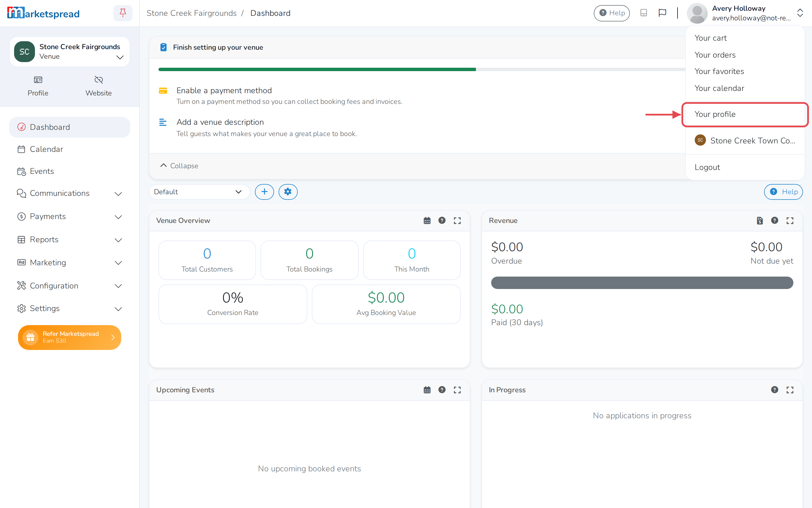Open Enable a payment method step

(224, 90)
